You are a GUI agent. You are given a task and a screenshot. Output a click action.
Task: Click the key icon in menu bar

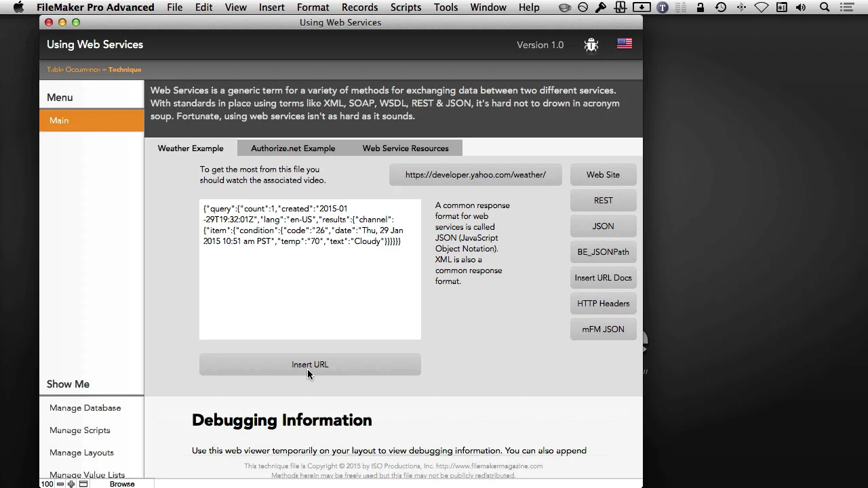601,7
